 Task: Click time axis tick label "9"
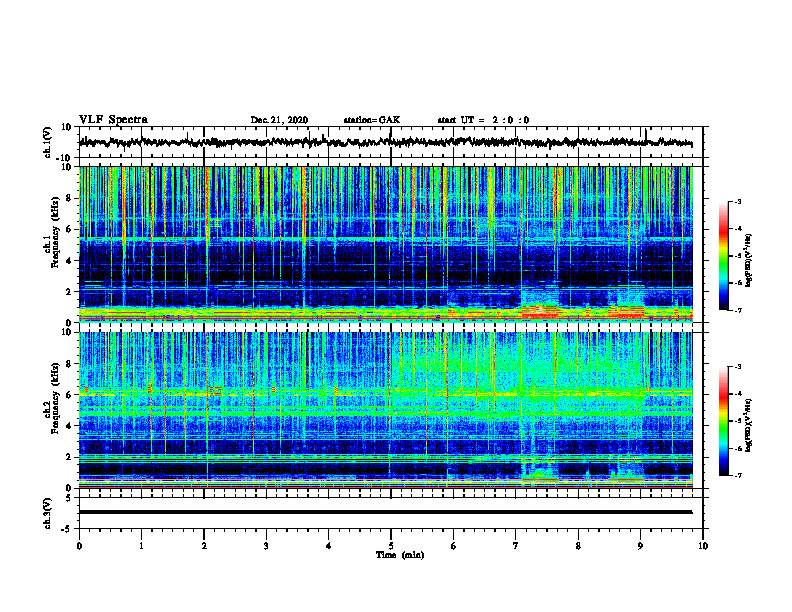[640, 546]
